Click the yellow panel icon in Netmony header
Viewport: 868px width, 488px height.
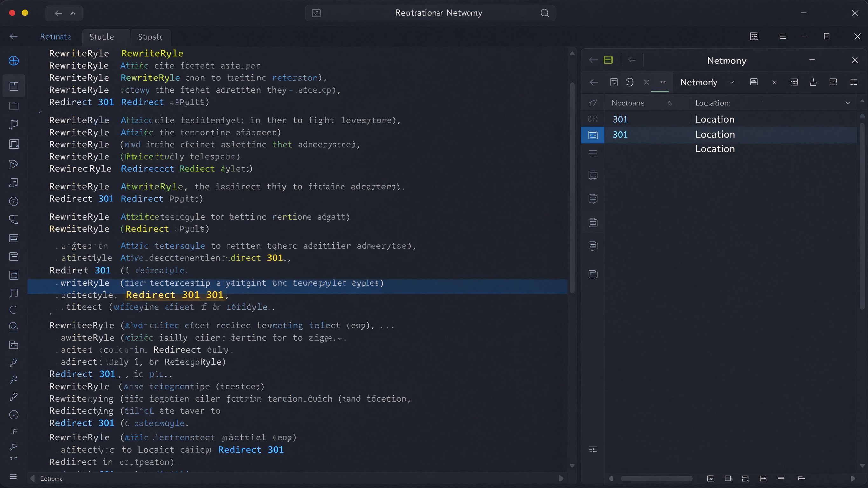608,60
